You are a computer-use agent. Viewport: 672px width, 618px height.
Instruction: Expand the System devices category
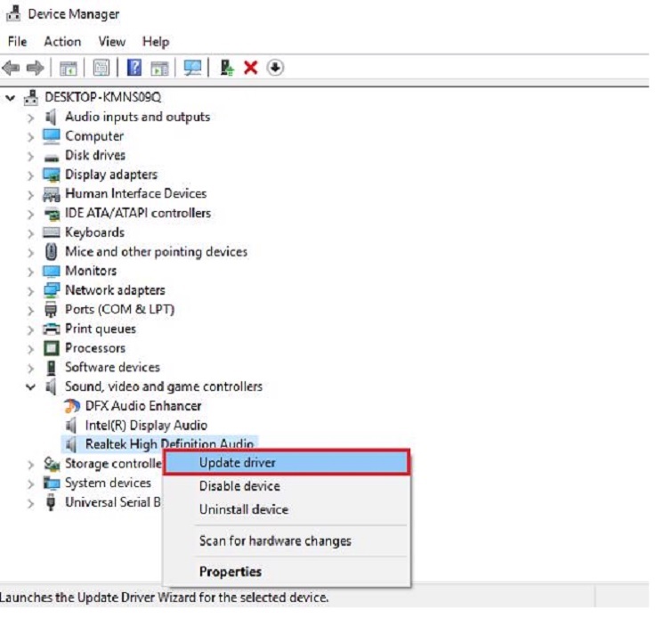30,484
